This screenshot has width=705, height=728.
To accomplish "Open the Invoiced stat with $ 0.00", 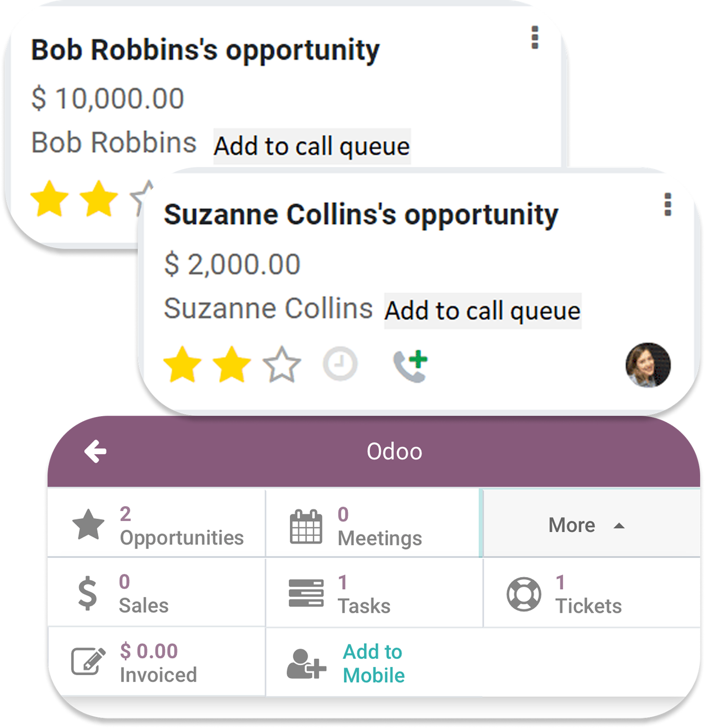I will click(x=149, y=662).
